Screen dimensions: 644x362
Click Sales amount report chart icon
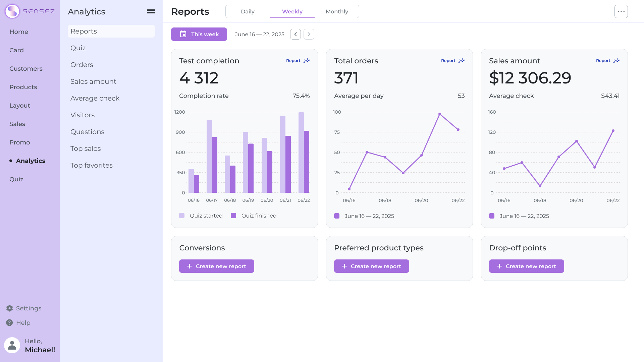tap(616, 61)
